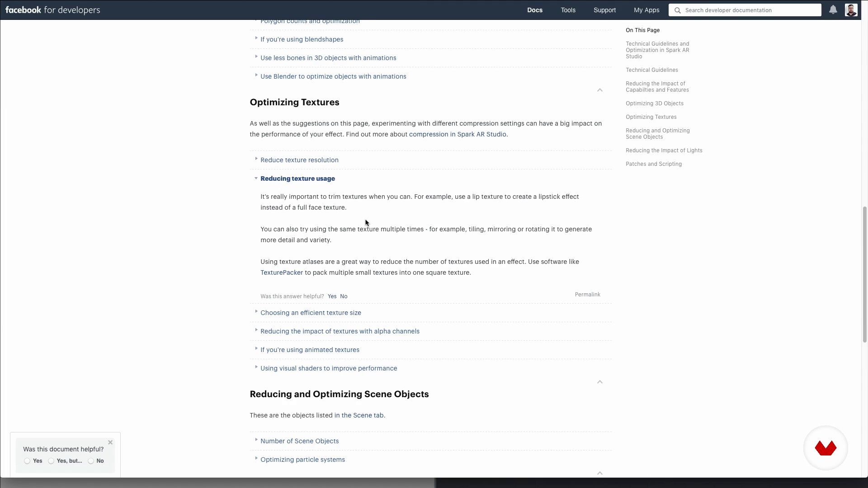Open 'in the Scene tab' link

[359, 415]
